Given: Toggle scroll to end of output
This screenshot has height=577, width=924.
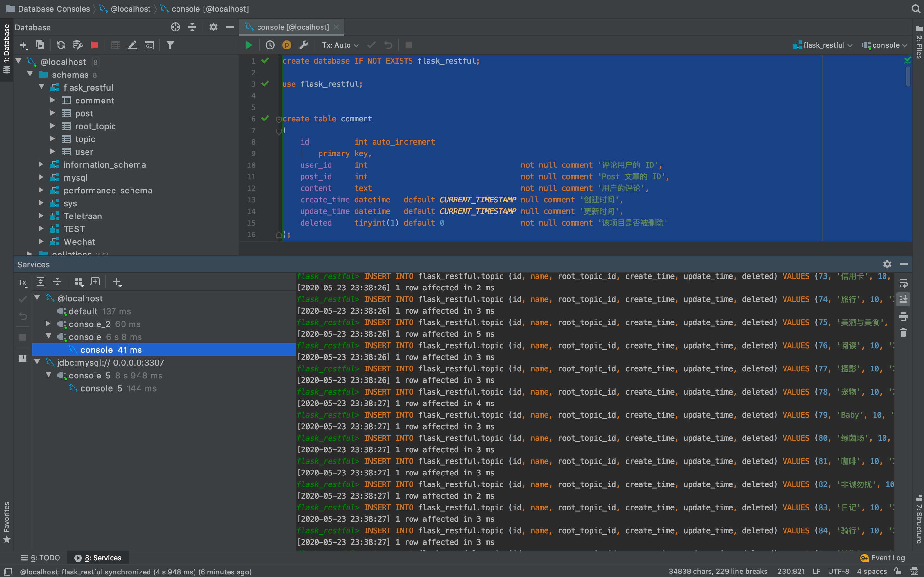Looking at the screenshot, I should pyautogui.click(x=903, y=299).
